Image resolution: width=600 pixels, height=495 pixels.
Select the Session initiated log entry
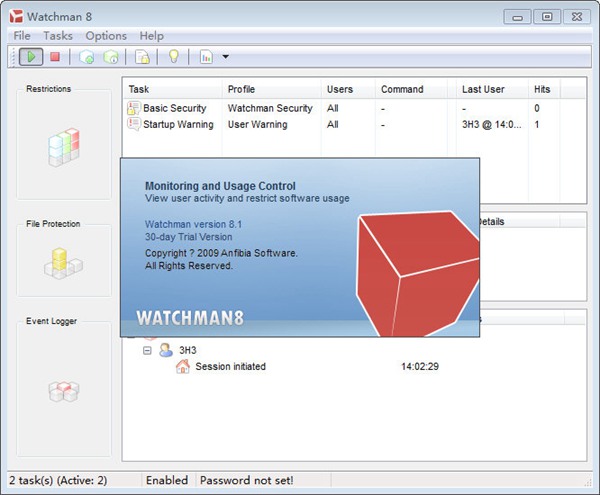pos(230,366)
